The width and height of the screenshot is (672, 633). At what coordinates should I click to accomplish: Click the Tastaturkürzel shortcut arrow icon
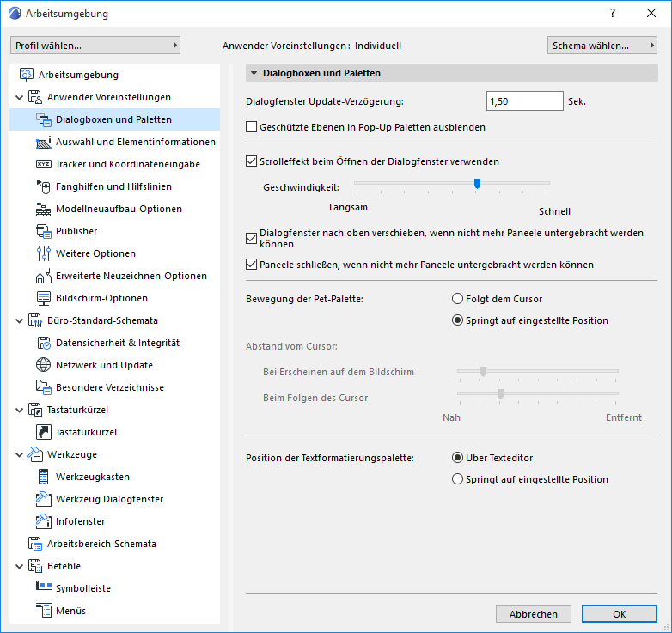coord(44,432)
